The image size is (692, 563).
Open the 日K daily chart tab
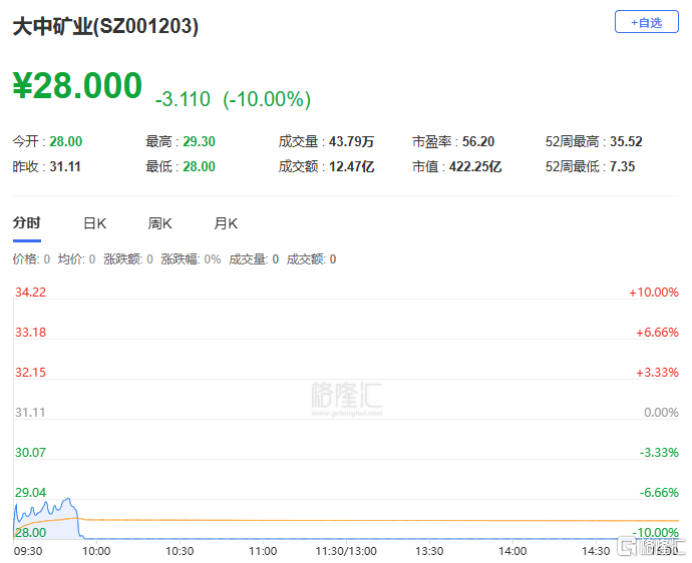[x=95, y=224]
